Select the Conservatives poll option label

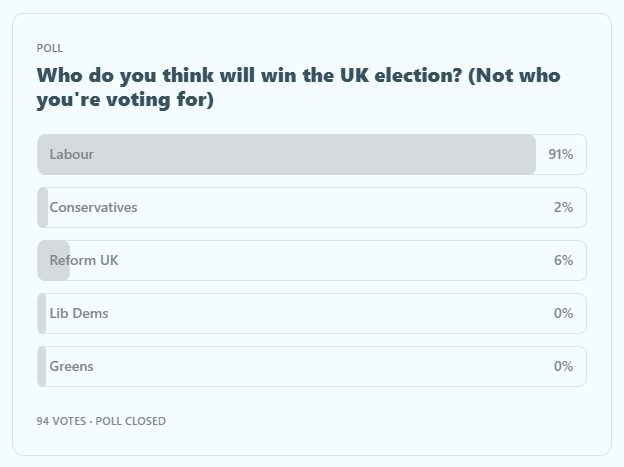coord(93,208)
